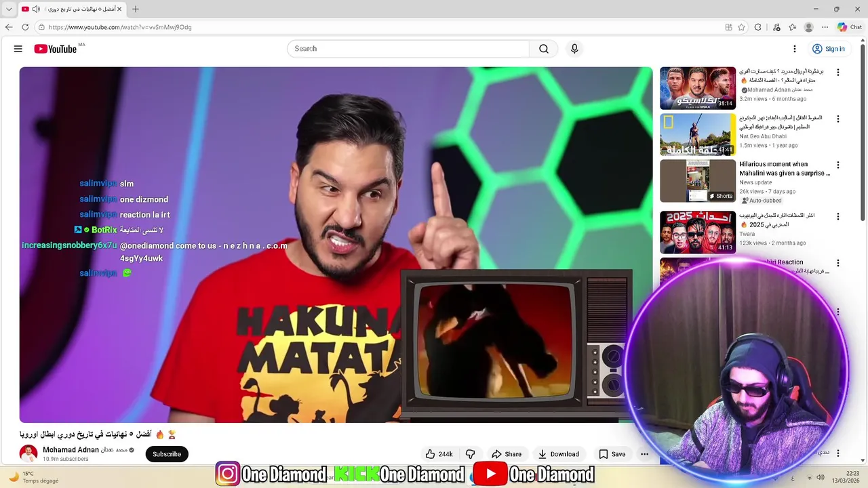This screenshot has height=488, width=868.
Task: Focus the YouTube Search input field
Action: (x=408, y=49)
